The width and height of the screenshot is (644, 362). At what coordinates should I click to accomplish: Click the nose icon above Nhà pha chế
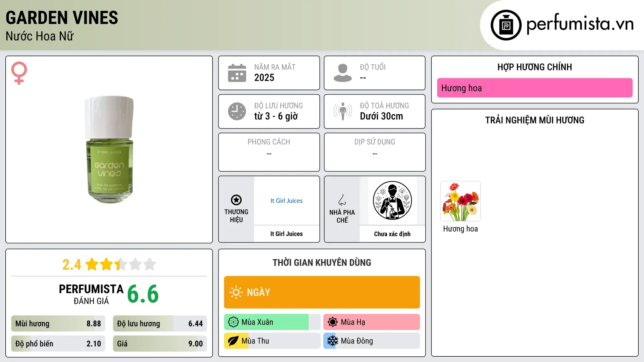(342, 200)
